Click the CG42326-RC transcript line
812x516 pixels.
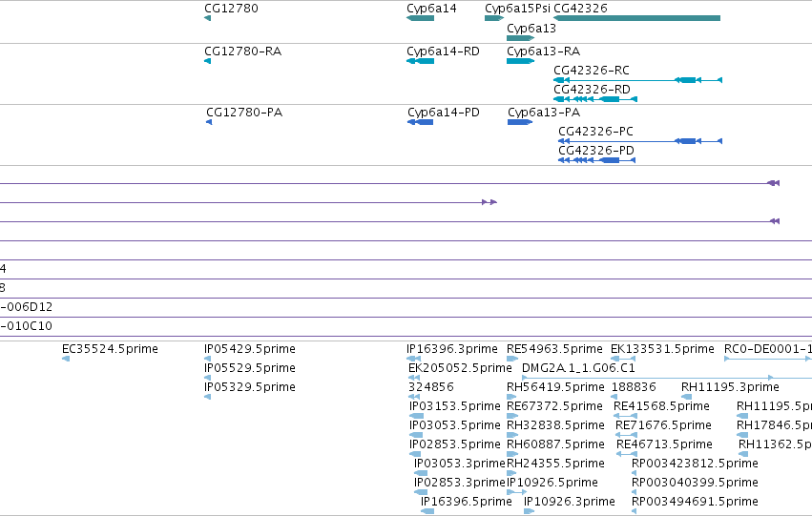point(638,80)
